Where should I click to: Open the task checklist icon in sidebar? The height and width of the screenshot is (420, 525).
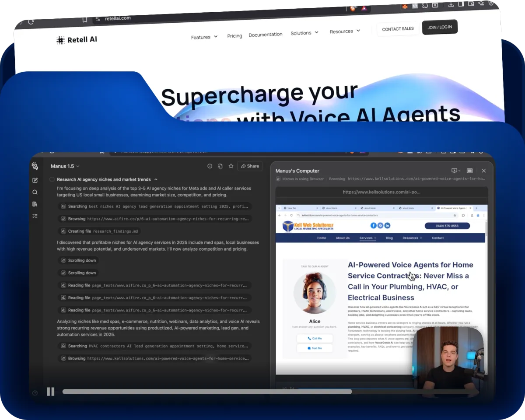35,216
